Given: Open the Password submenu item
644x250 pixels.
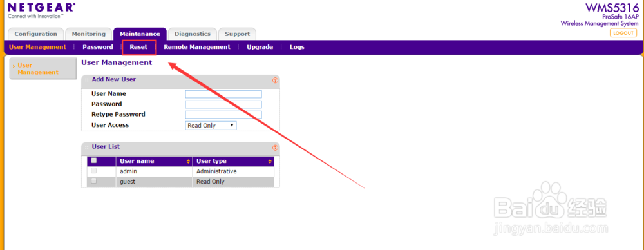Looking at the screenshot, I should coord(98,47).
